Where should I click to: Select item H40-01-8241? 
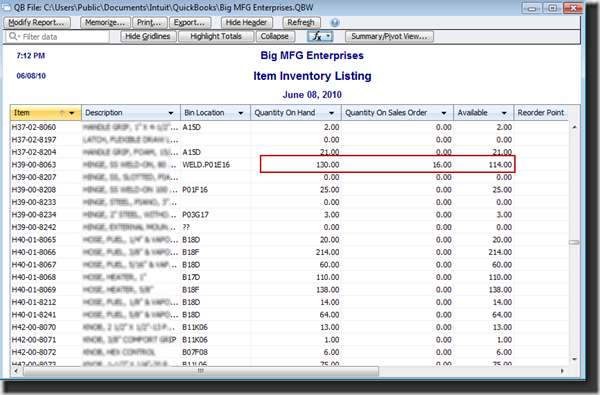click(34, 315)
